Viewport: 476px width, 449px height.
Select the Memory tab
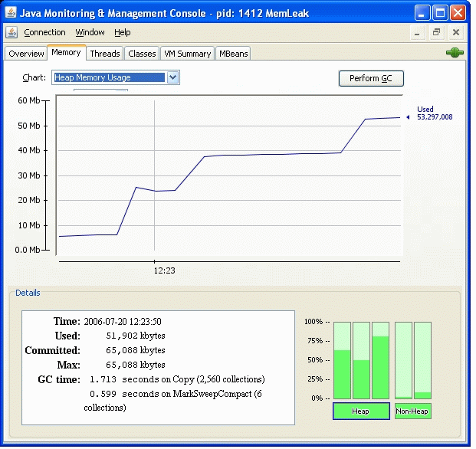click(66, 53)
